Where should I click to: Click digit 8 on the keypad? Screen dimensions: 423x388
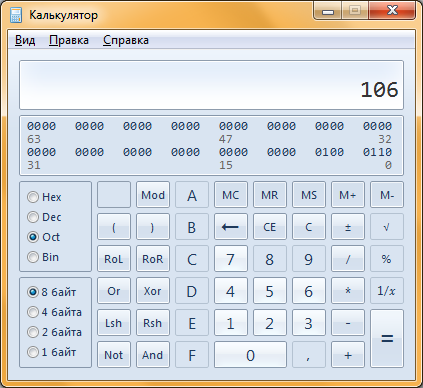click(270, 259)
